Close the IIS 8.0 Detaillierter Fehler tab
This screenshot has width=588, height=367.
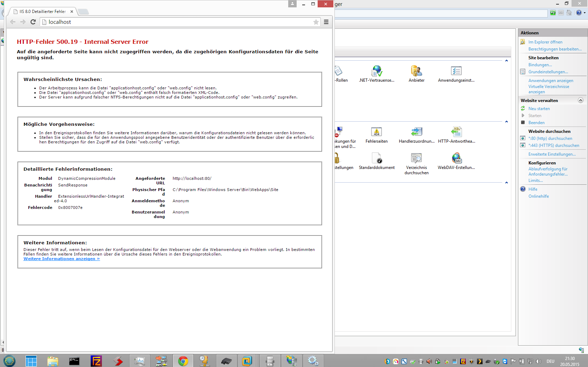point(72,12)
